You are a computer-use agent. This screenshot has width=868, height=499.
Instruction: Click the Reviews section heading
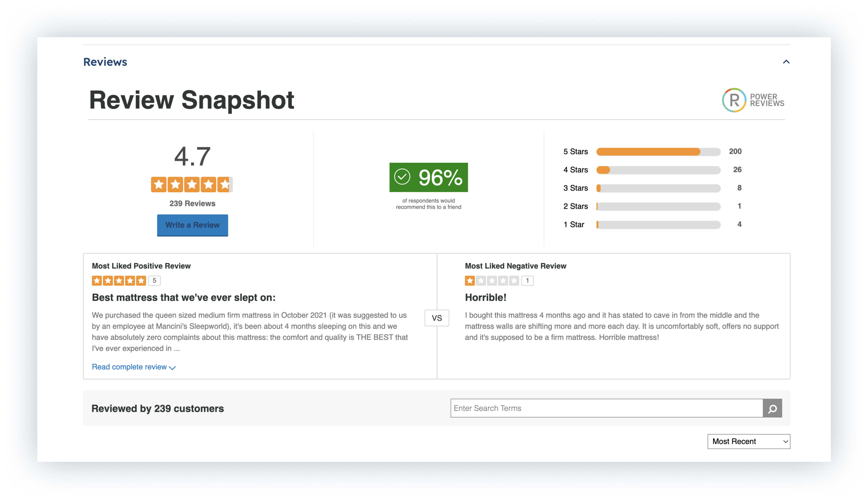pyautogui.click(x=105, y=62)
